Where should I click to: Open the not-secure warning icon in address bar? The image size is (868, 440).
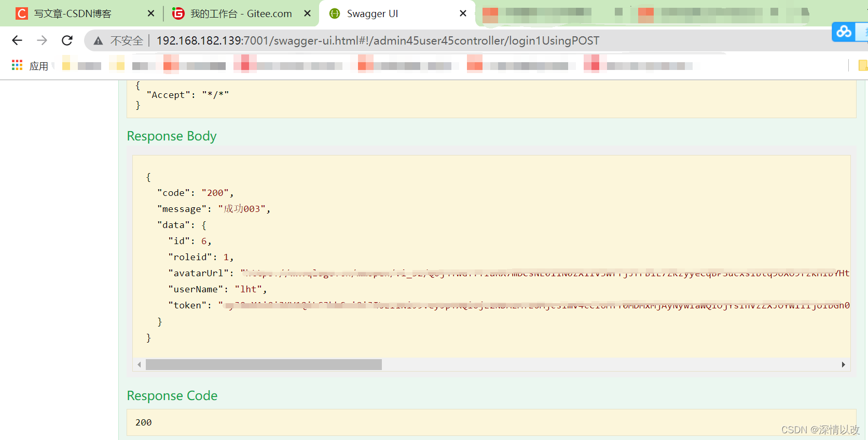pyautogui.click(x=98, y=41)
